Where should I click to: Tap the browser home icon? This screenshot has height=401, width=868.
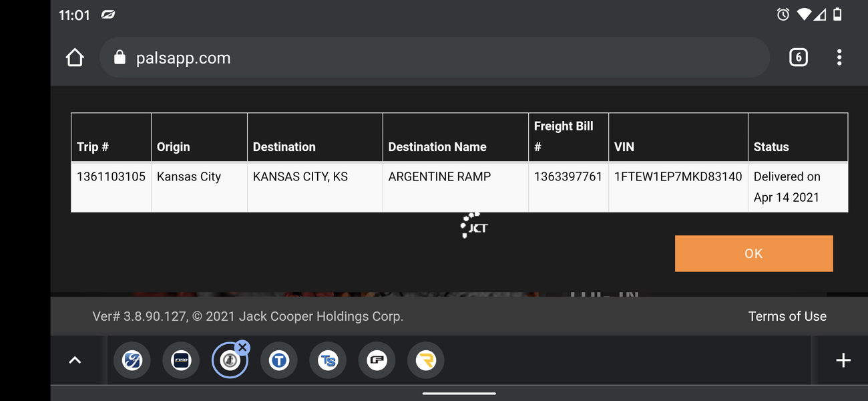(75, 57)
